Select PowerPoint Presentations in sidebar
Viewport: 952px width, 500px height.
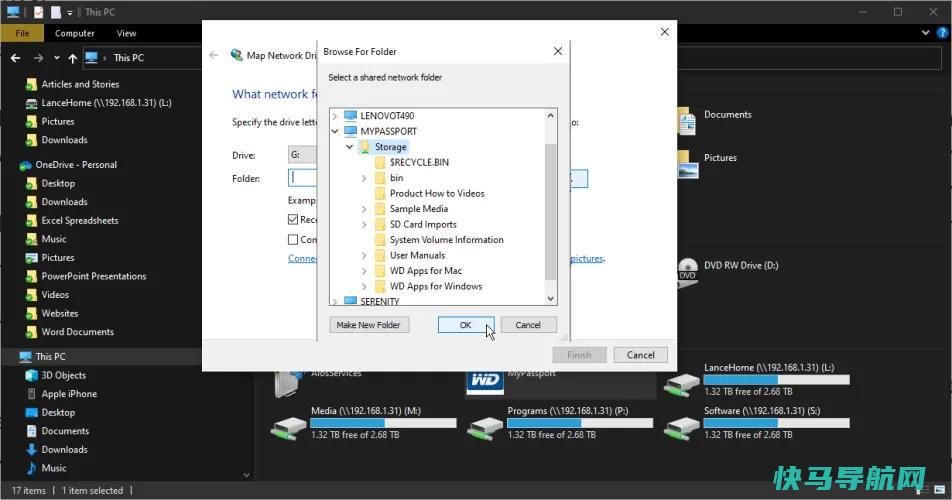tap(94, 276)
